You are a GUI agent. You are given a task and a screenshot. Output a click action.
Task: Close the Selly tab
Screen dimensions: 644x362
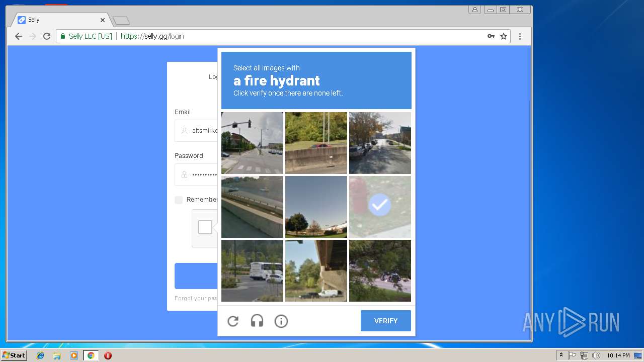(103, 20)
